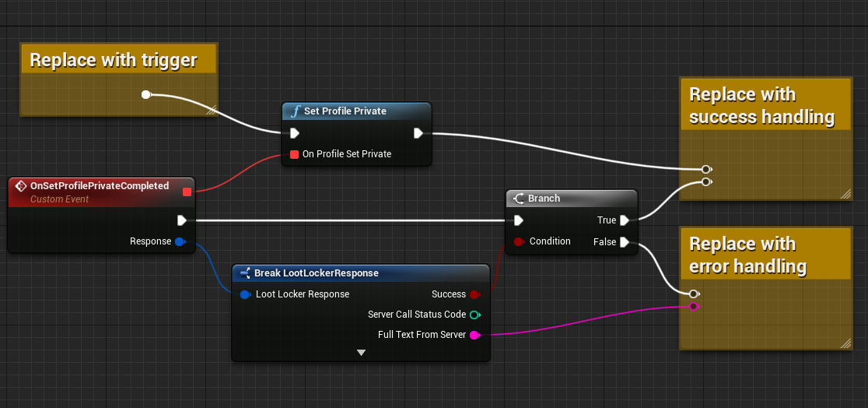
Task: Click the Server Call Status Code pin
Action: (x=474, y=315)
